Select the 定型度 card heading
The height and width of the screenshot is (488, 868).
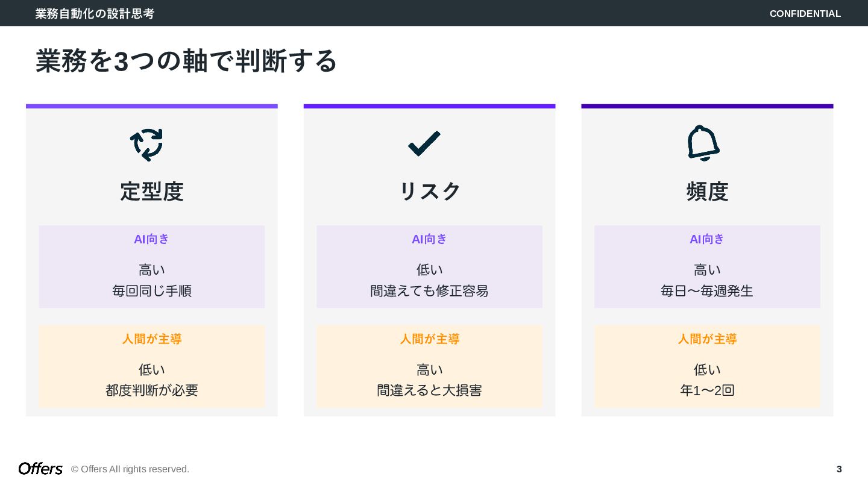click(x=152, y=192)
